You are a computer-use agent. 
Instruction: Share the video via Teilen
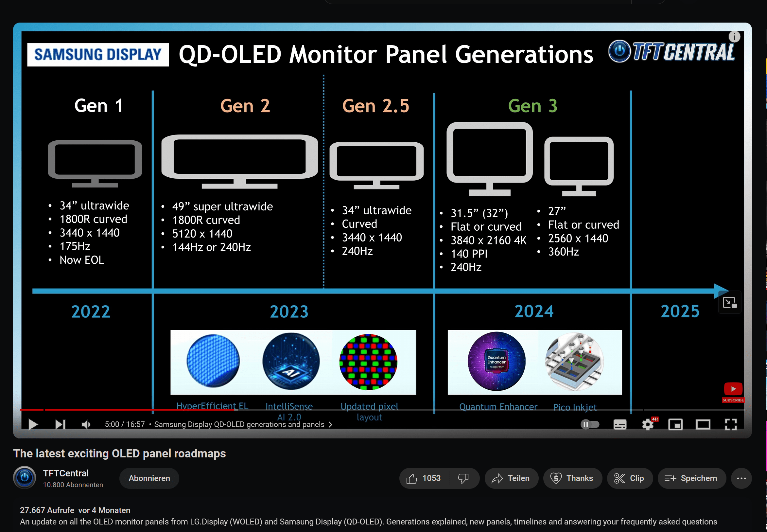click(511, 478)
